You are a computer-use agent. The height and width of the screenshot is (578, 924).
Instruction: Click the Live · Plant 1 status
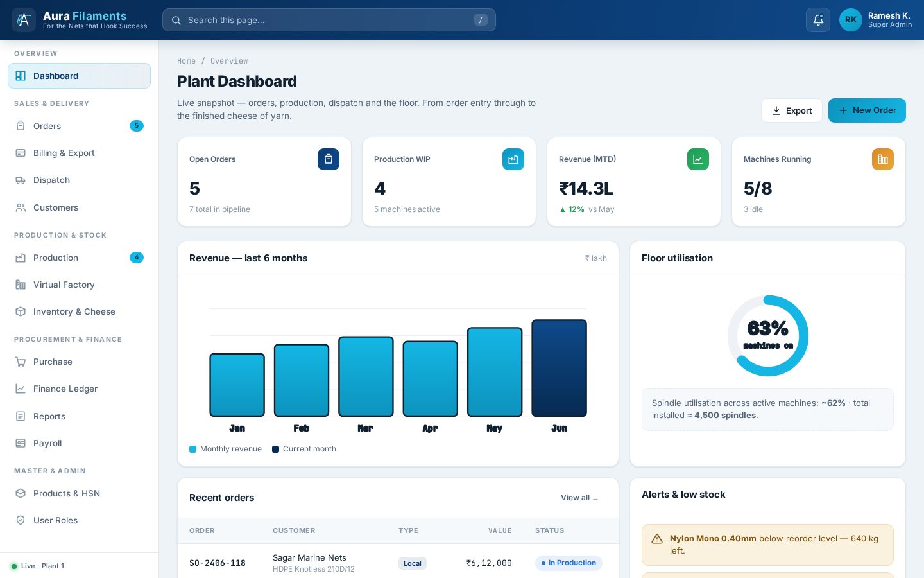(37, 566)
